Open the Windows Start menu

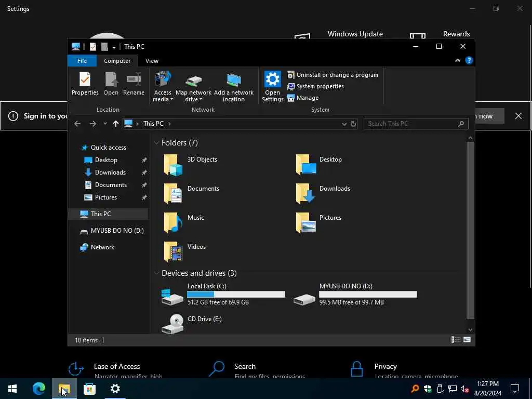[x=12, y=389]
